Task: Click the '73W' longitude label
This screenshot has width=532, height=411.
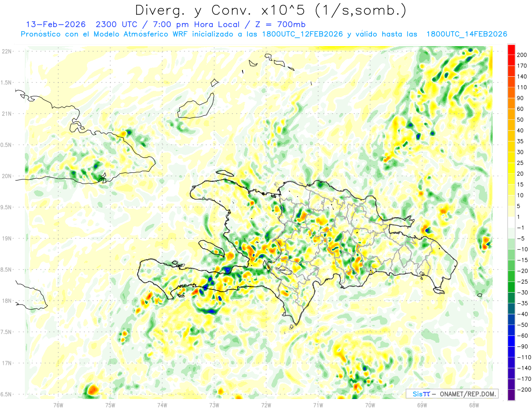Action: pos(214,404)
